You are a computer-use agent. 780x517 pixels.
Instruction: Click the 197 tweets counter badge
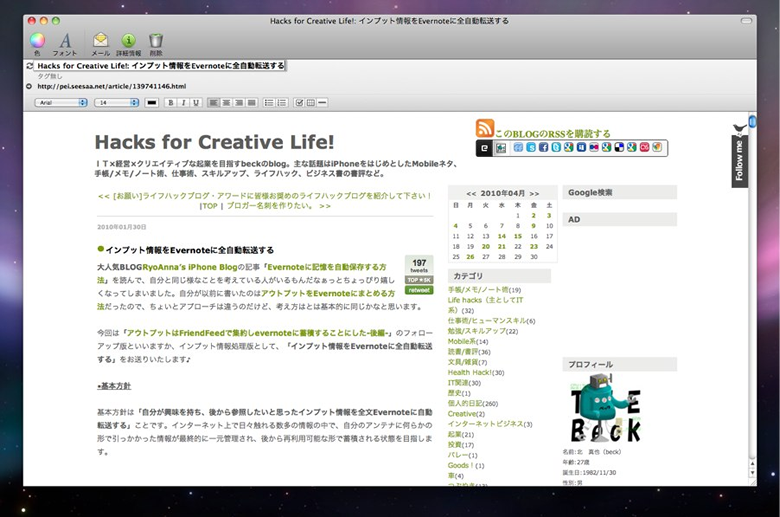click(x=419, y=265)
